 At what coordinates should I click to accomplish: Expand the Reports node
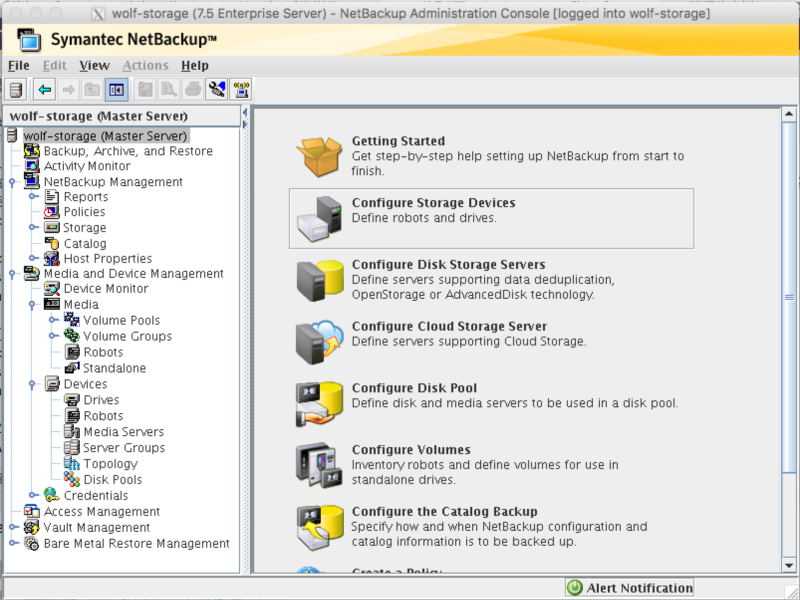tap(32, 197)
